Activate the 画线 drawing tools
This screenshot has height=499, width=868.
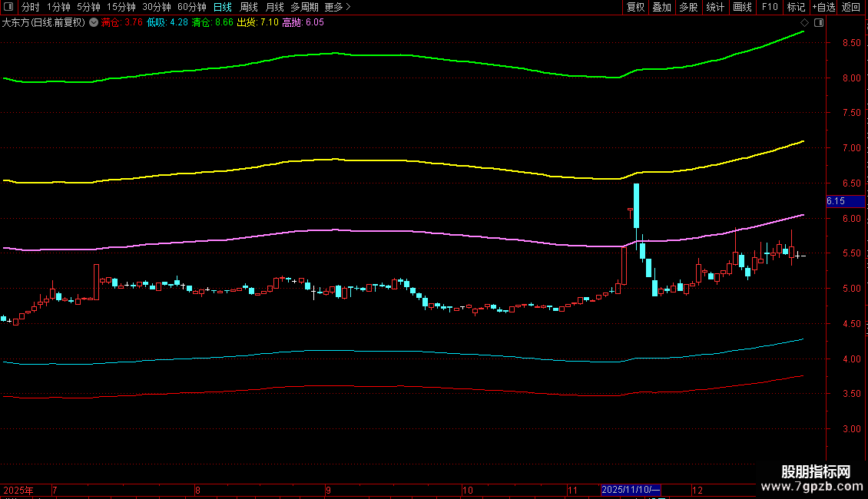tap(742, 7)
